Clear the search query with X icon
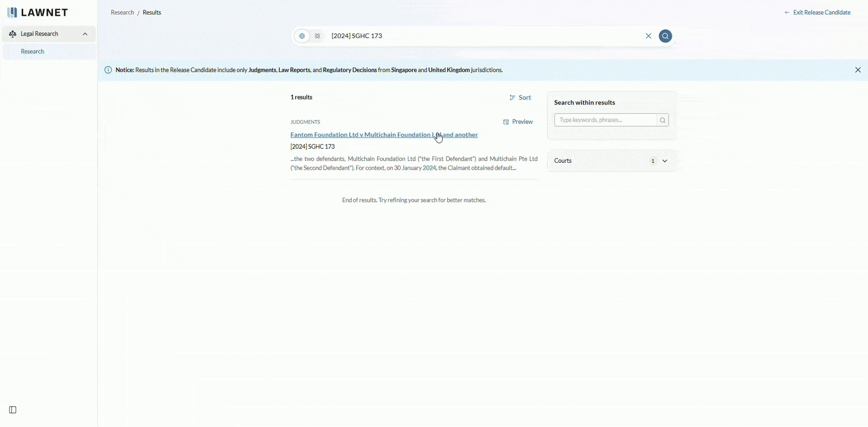The width and height of the screenshot is (868, 427). [x=649, y=36]
